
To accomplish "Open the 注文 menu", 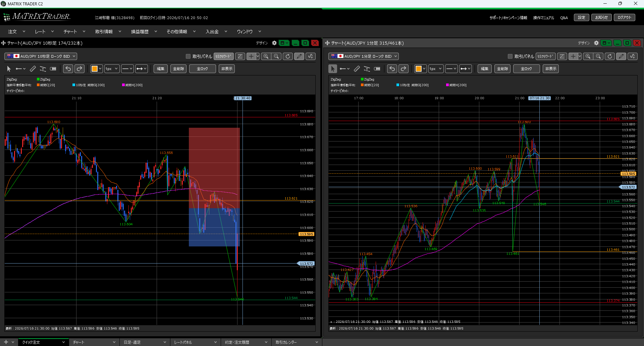I will tap(16, 32).
